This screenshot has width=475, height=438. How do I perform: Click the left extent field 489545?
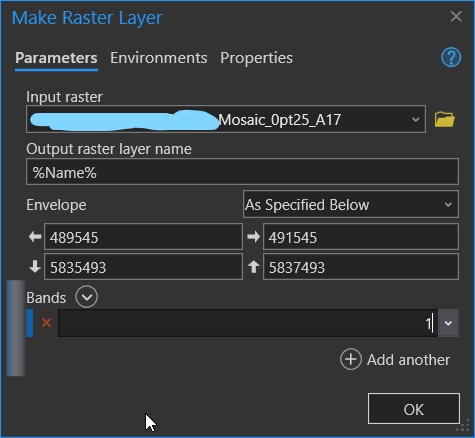tap(143, 237)
